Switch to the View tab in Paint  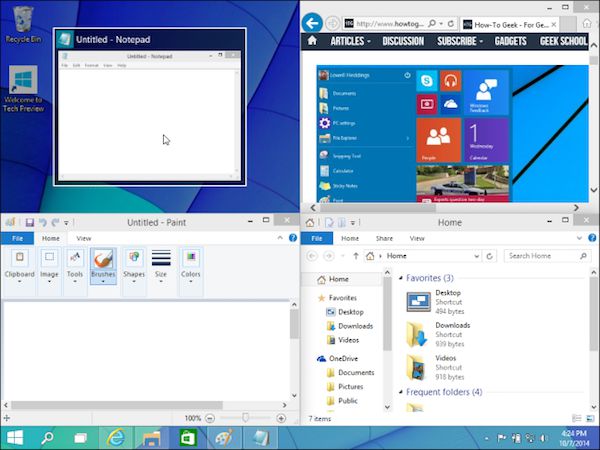tap(84, 239)
